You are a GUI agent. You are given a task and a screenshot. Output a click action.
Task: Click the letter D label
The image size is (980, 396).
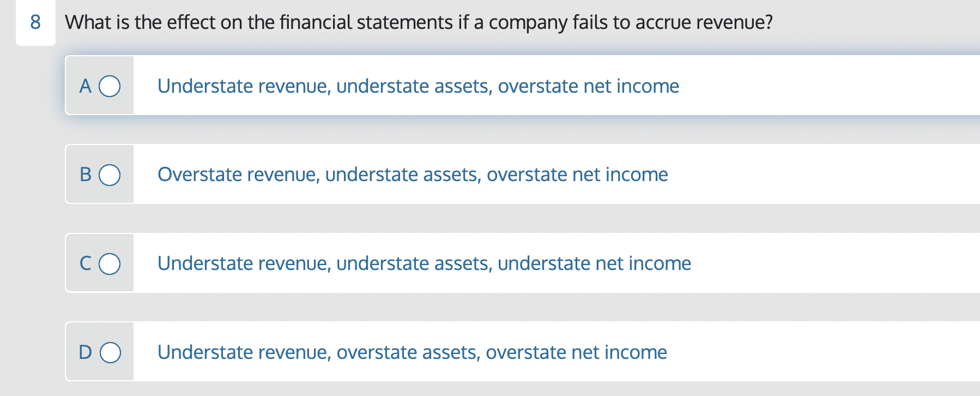(86, 352)
